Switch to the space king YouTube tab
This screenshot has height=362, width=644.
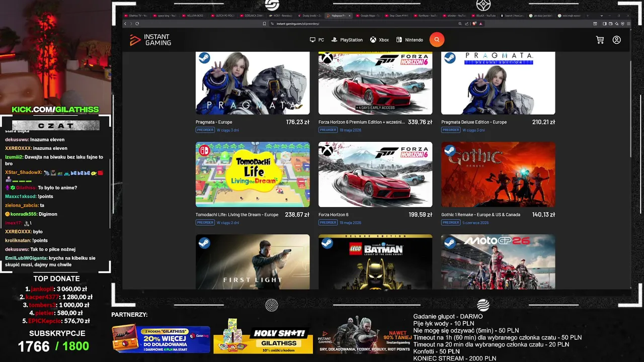pos(166,16)
